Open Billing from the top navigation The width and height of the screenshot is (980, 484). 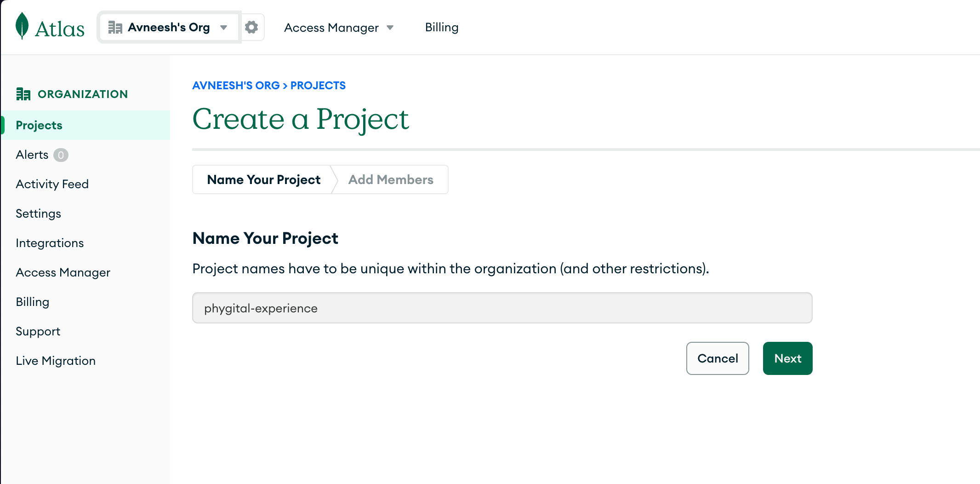441,27
